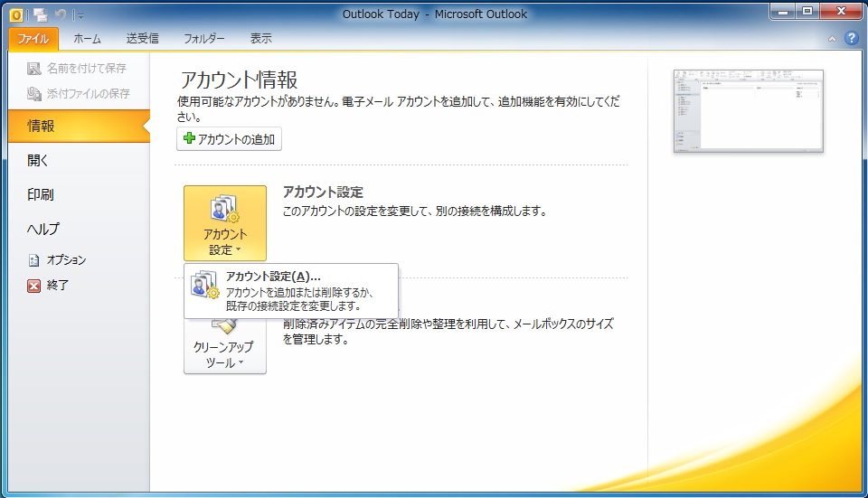Open オプション settings
The image size is (868, 498).
57,259
